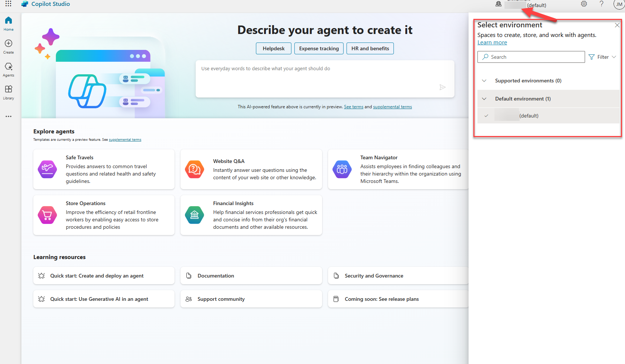This screenshot has height=364, width=625.
Task: Click the star icon beside Create and deploy quick start
Action: [41, 276]
